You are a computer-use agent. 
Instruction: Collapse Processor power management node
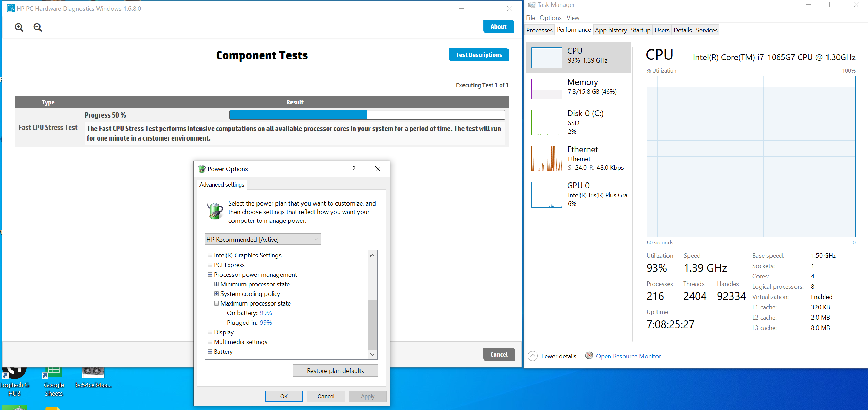210,275
